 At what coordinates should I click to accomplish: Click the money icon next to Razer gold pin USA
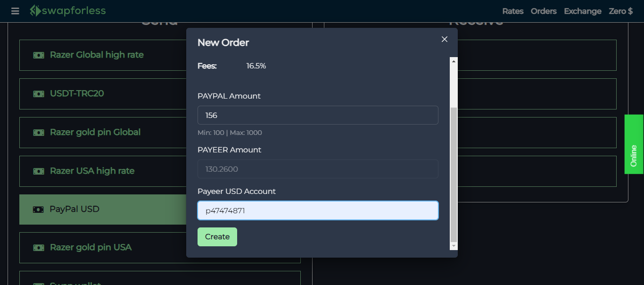tap(38, 247)
